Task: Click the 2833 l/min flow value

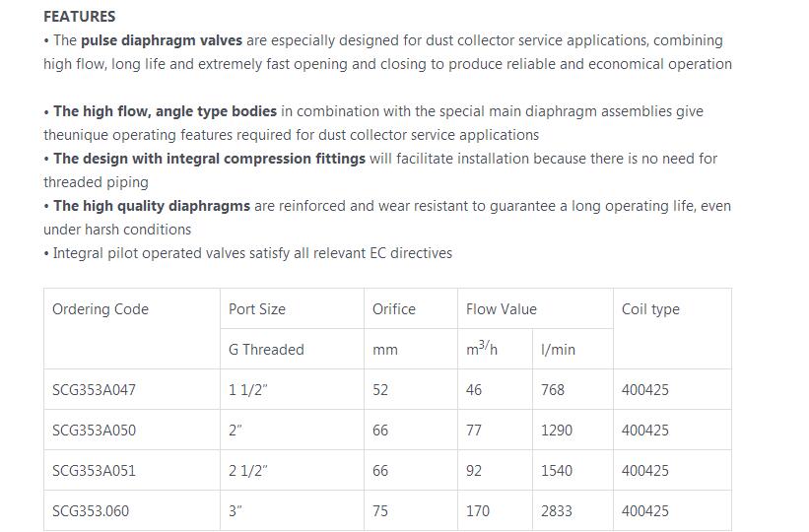Action: [557, 511]
